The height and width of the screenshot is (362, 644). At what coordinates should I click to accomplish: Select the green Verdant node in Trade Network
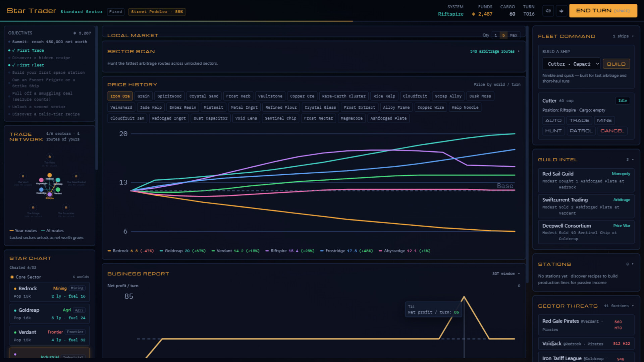click(x=58, y=190)
